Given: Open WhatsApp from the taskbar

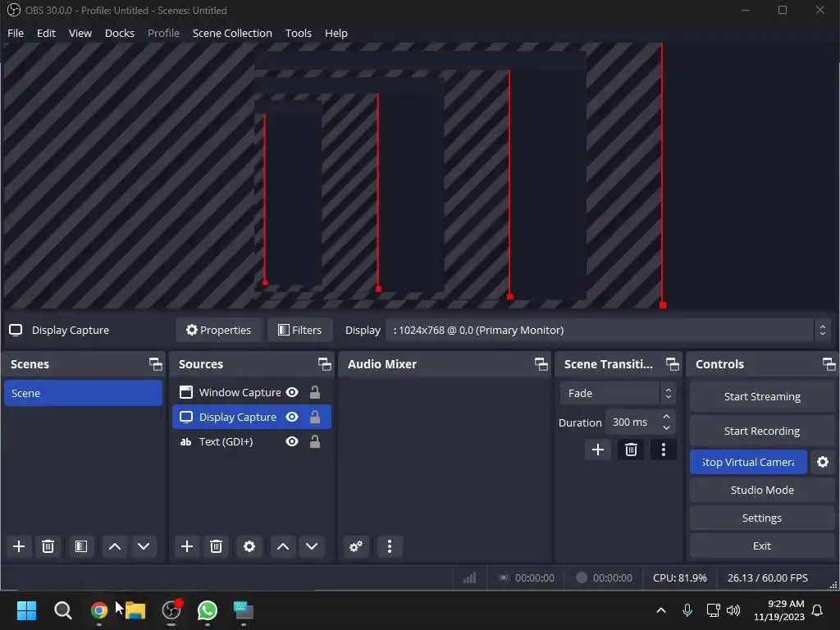Looking at the screenshot, I should 208,610.
